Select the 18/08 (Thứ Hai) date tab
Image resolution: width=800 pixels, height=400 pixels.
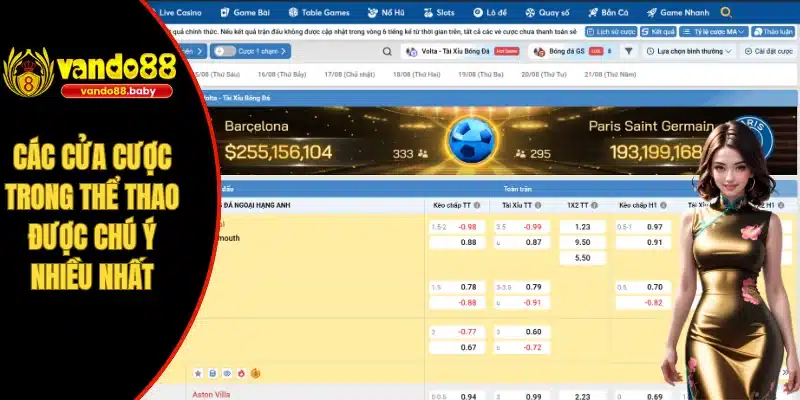416,74
